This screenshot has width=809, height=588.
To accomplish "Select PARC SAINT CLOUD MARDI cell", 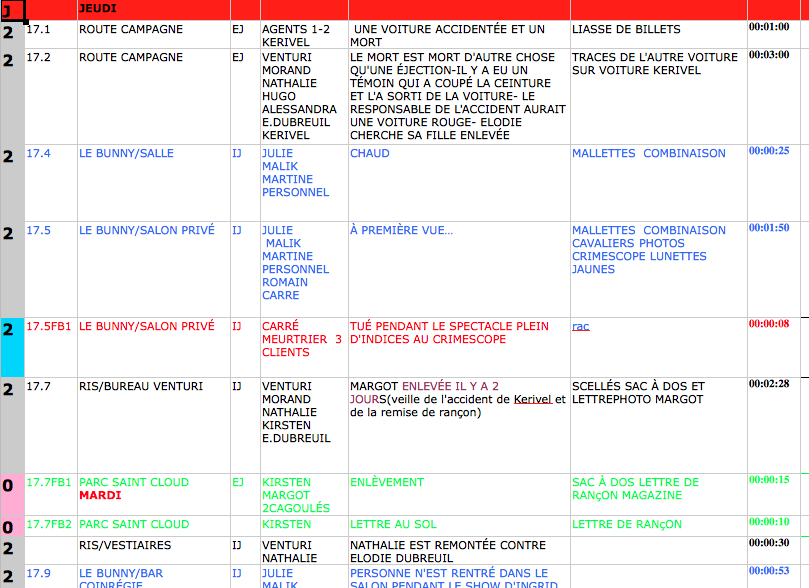I will (x=154, y=494).
